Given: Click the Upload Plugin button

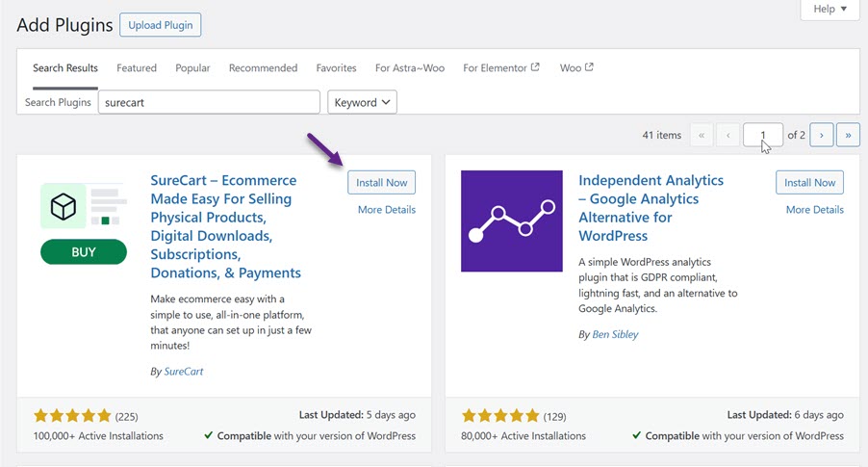Looking at the screenshot, I should click(x=161, y=25).
